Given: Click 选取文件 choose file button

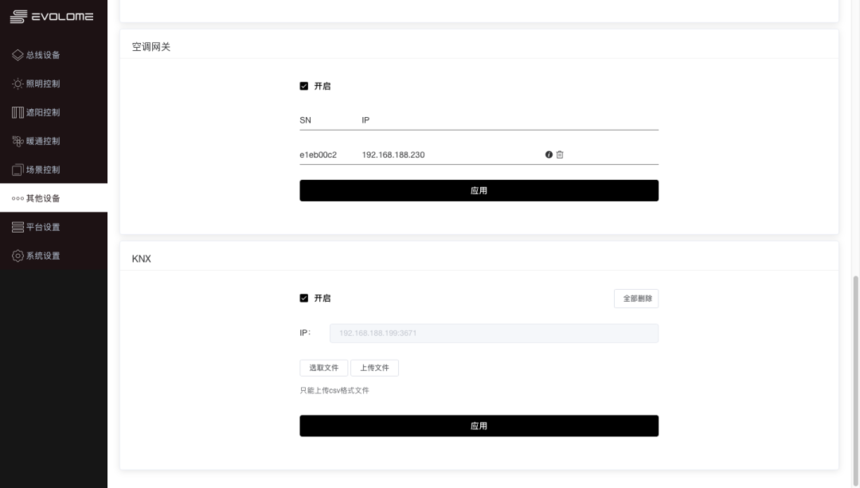Looking at the screenshot, I should (324, 367).
